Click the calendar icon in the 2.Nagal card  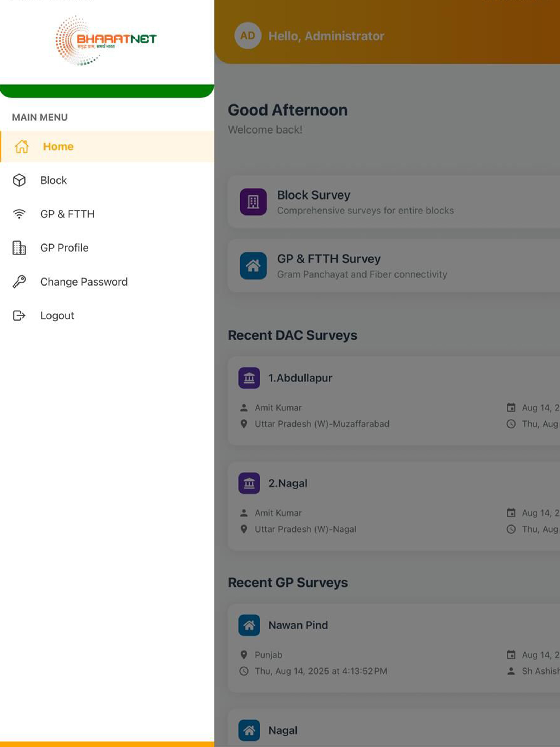511,513
